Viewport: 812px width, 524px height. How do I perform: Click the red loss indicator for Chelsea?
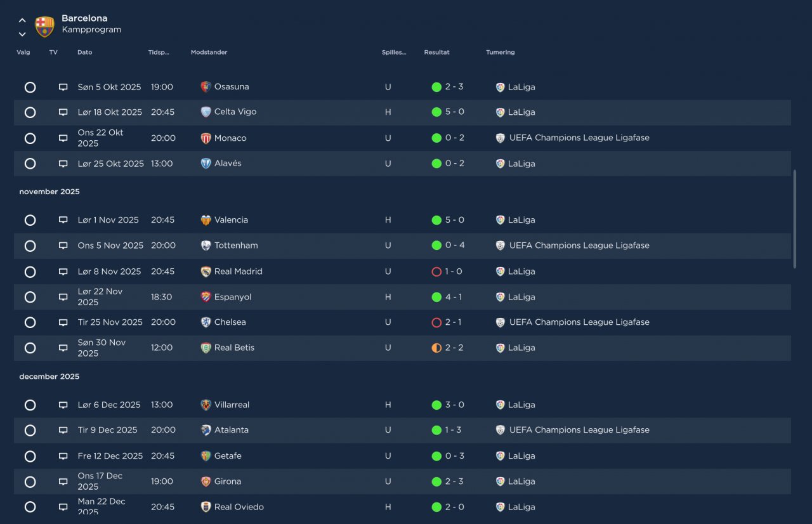point(436,322)
